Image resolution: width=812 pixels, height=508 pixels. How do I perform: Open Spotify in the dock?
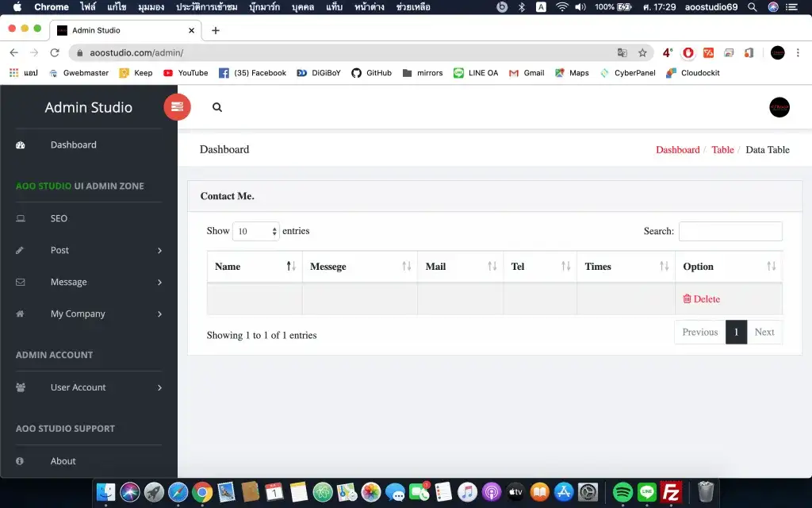(622, 491)
